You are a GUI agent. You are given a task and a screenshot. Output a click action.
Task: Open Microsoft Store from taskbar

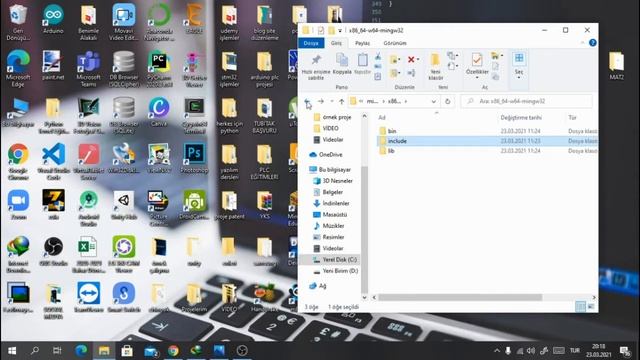(127, 351)
